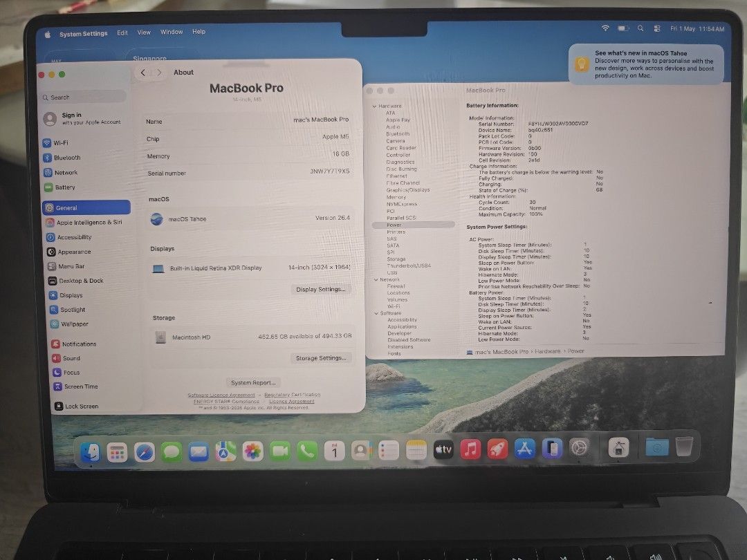747x560 pixels.
Task: Open the System Settings menu
Action: tap(84, 34)
